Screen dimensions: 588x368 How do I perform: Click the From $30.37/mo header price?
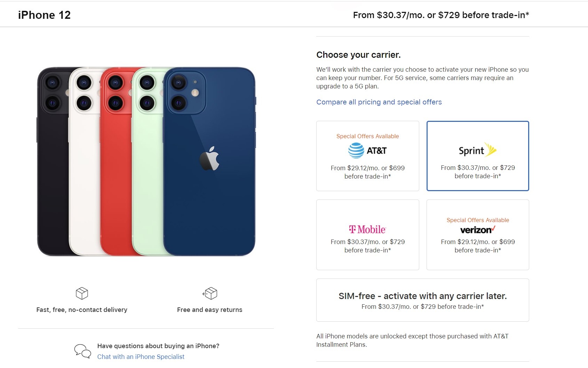(440, 15)
